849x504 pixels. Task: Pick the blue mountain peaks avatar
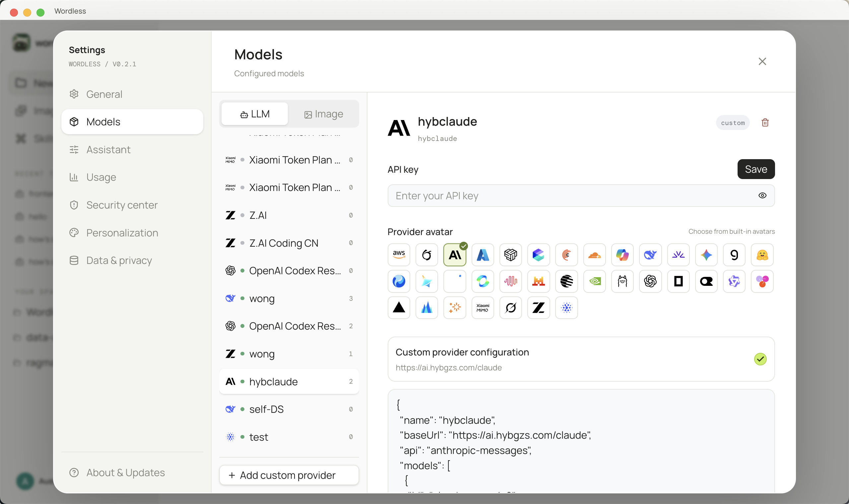click(x=426, y=308)
